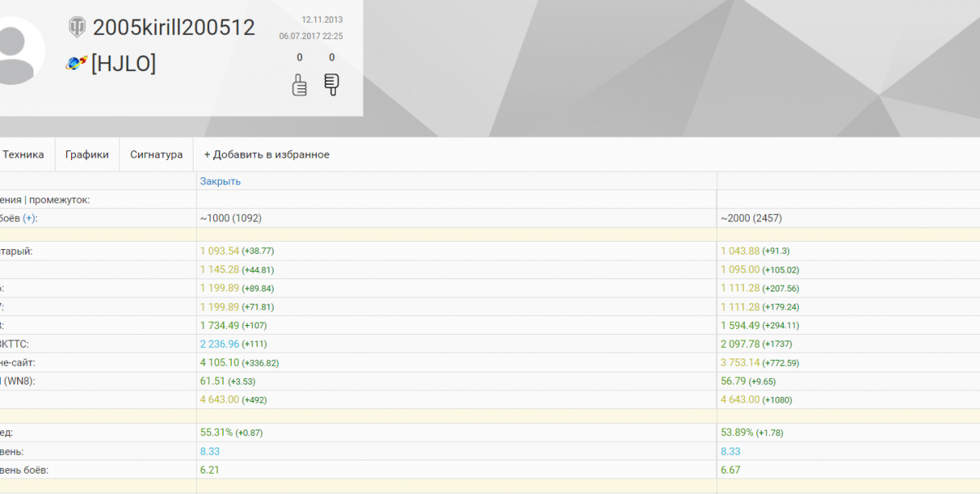Click the registration date 12.11.2013

tap(322, 19)
